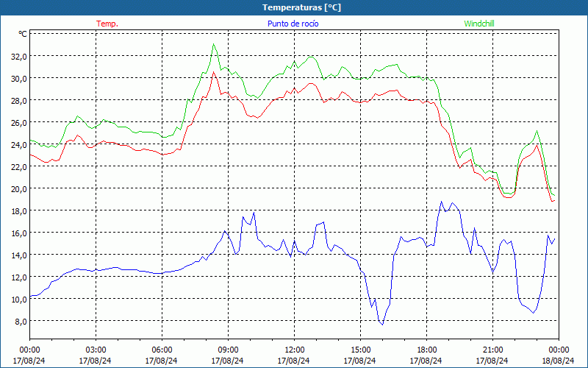Screen dimensions: 588x368
Task: Select the red "Temp." legend label
Action: [107, 24]
